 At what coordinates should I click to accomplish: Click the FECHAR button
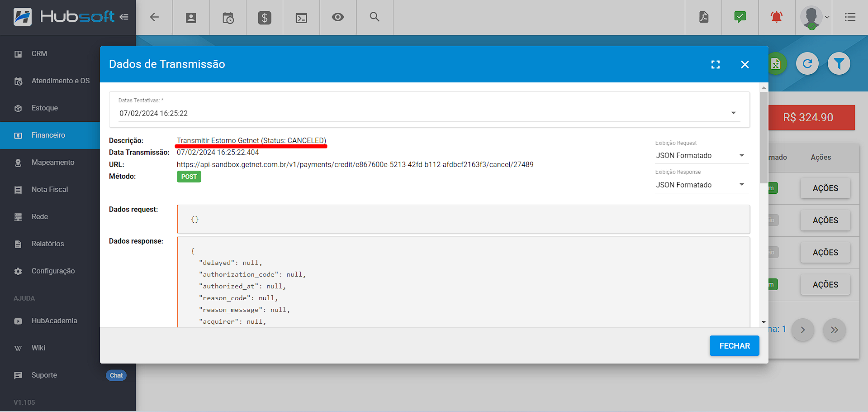tap(734, 346)
